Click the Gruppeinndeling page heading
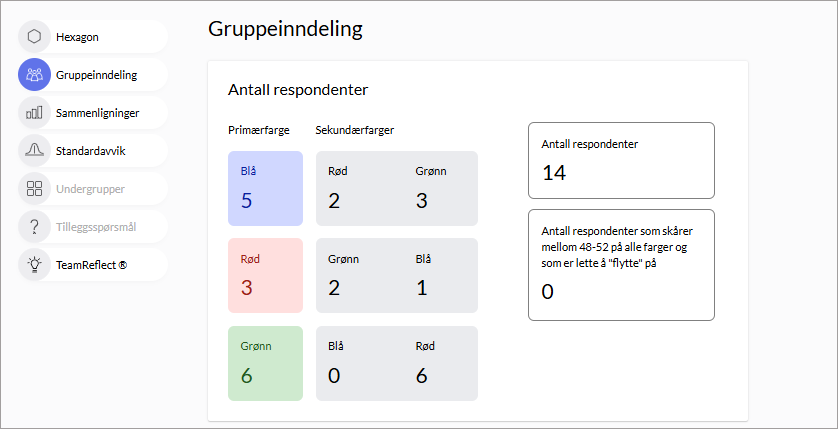Viewport: 838px width, 429px height. pyautogui.click(x=285, y=29)
